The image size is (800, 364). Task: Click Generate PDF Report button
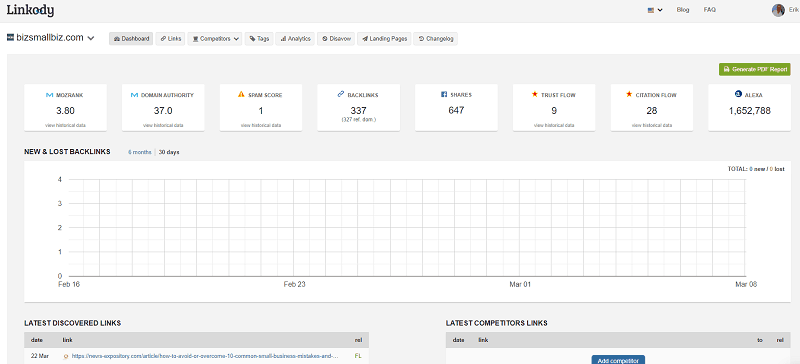755,69
